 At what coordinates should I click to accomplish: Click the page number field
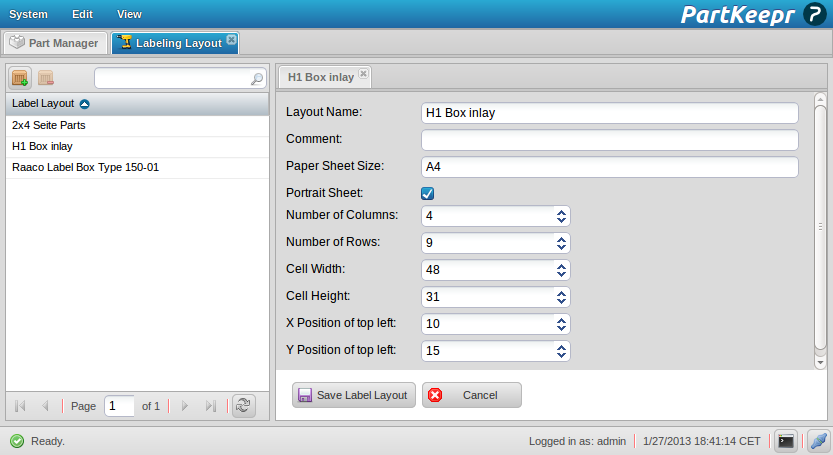(120, 406)
